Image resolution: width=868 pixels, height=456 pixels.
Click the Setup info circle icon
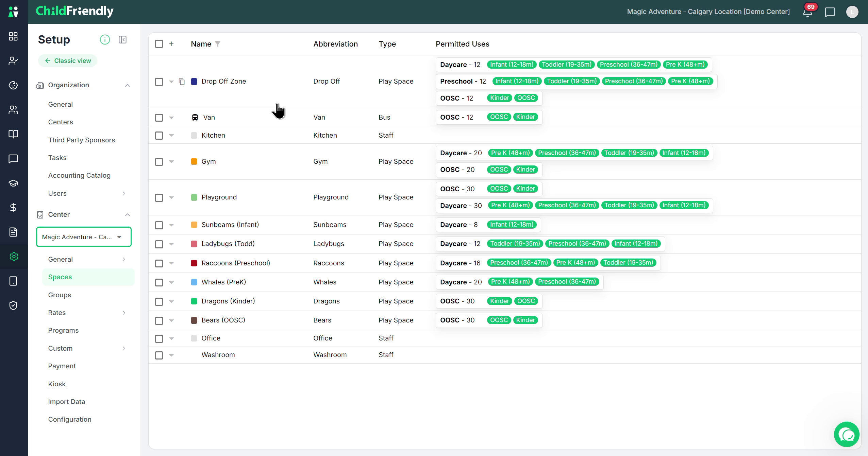point(105,40)
